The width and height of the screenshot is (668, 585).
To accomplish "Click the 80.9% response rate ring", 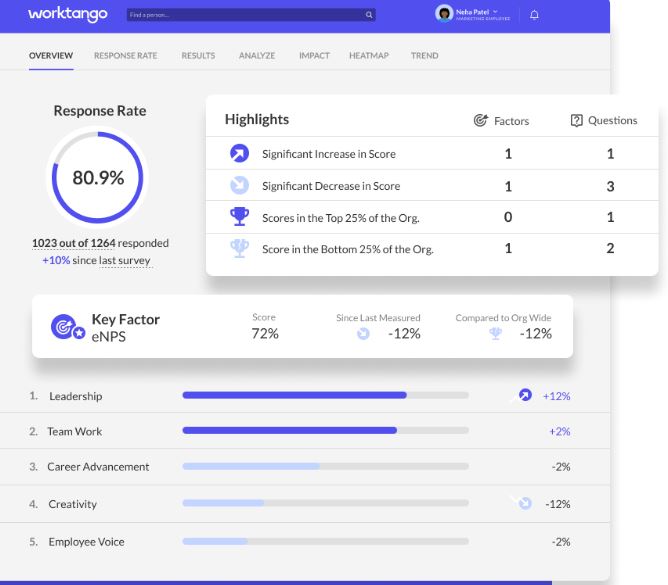I will (x=98, y=177).
